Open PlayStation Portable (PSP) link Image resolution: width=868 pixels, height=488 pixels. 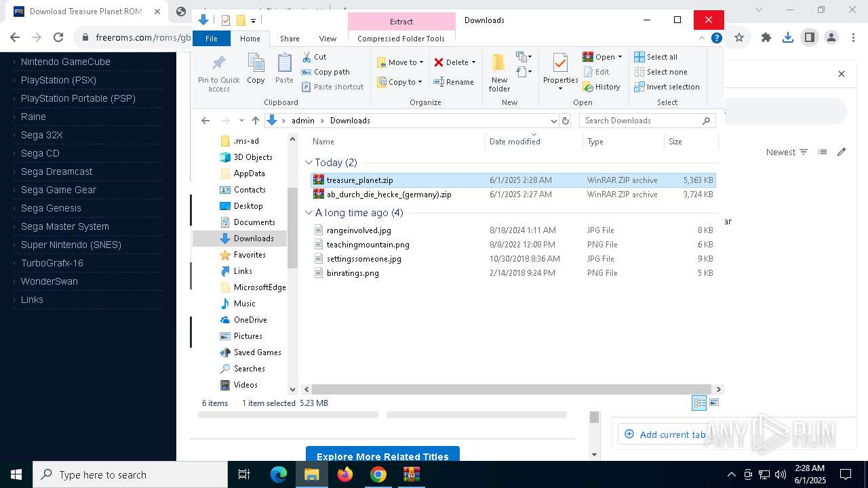(x=78, y=98)
